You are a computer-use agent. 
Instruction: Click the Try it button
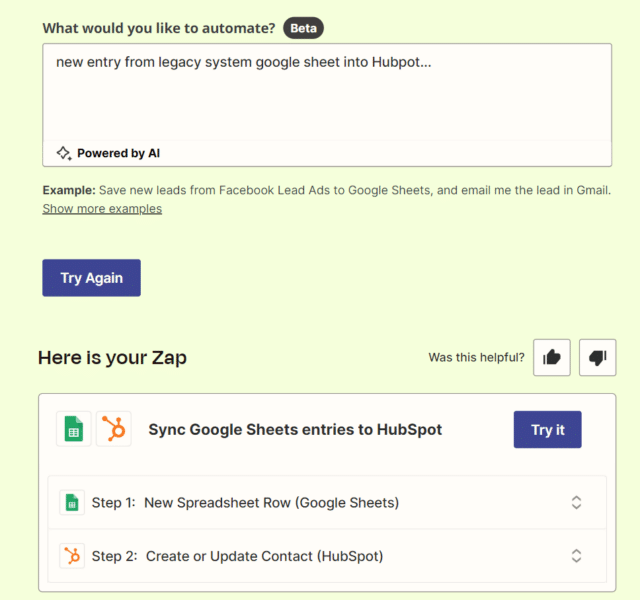pos(547,429)
